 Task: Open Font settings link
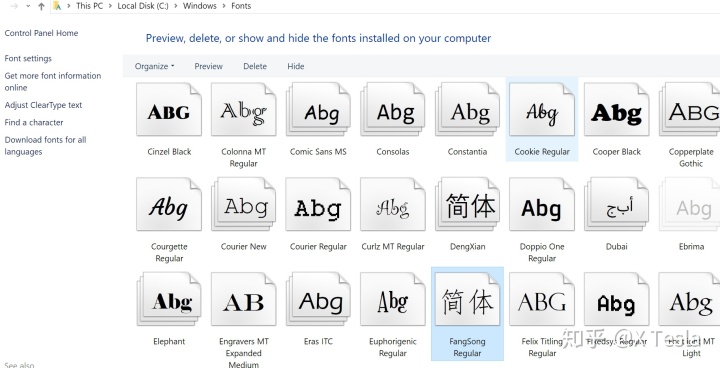(28, 58)
